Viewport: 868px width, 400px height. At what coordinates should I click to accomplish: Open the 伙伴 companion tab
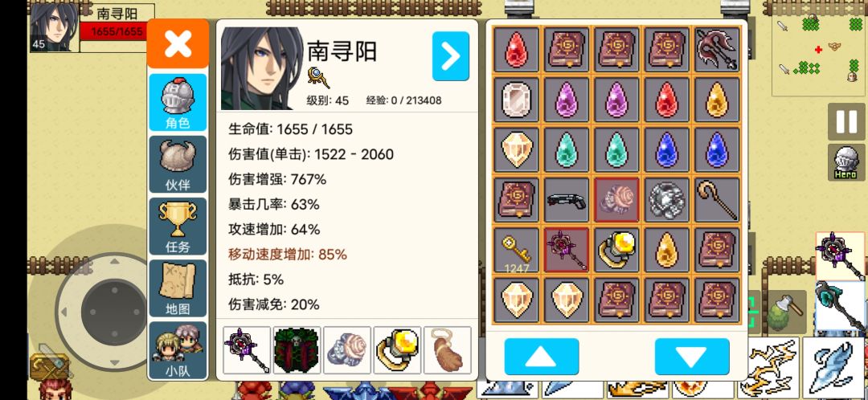point(178,165)
